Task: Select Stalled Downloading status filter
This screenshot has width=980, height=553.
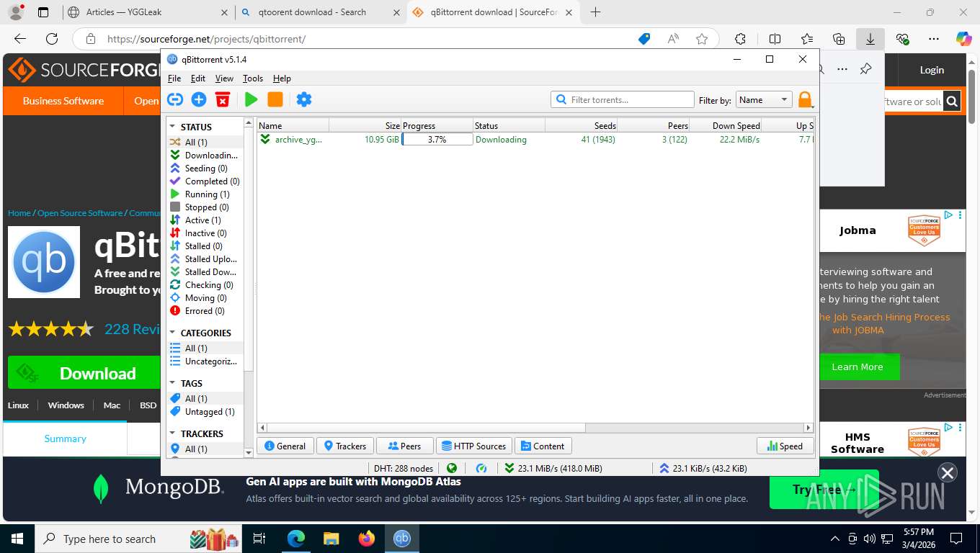Action: (x=205, y=272)
